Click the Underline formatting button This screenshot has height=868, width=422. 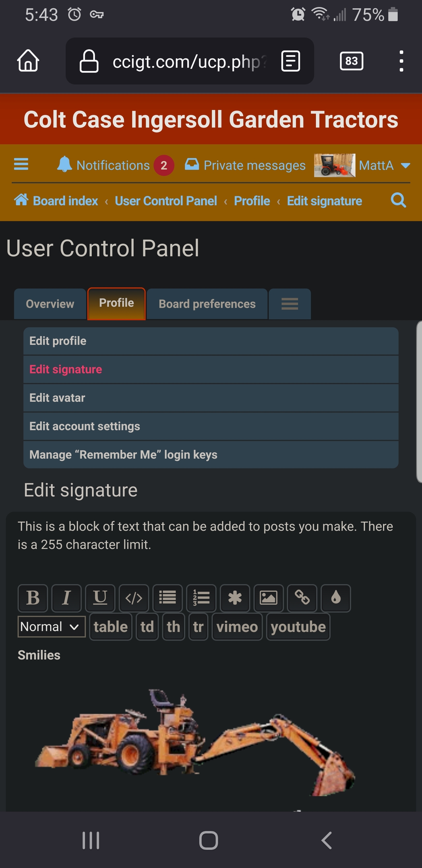coord(100,598)
